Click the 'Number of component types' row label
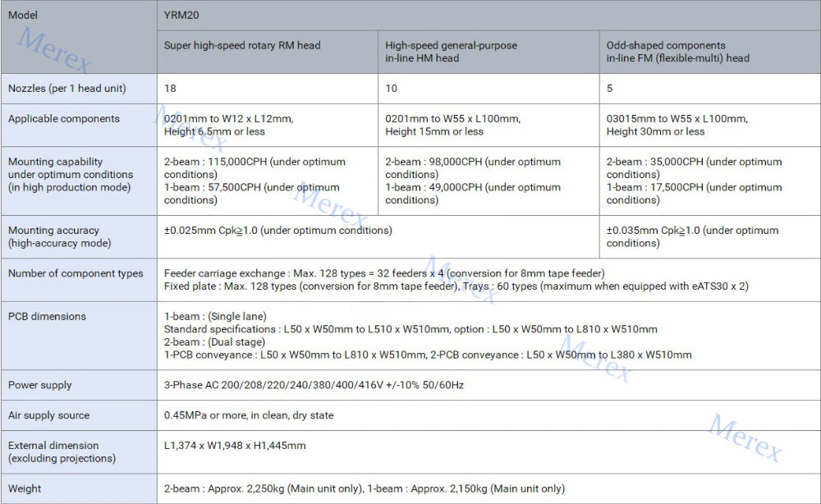Screen dimensions: 821x504 (x=76, y=273)
